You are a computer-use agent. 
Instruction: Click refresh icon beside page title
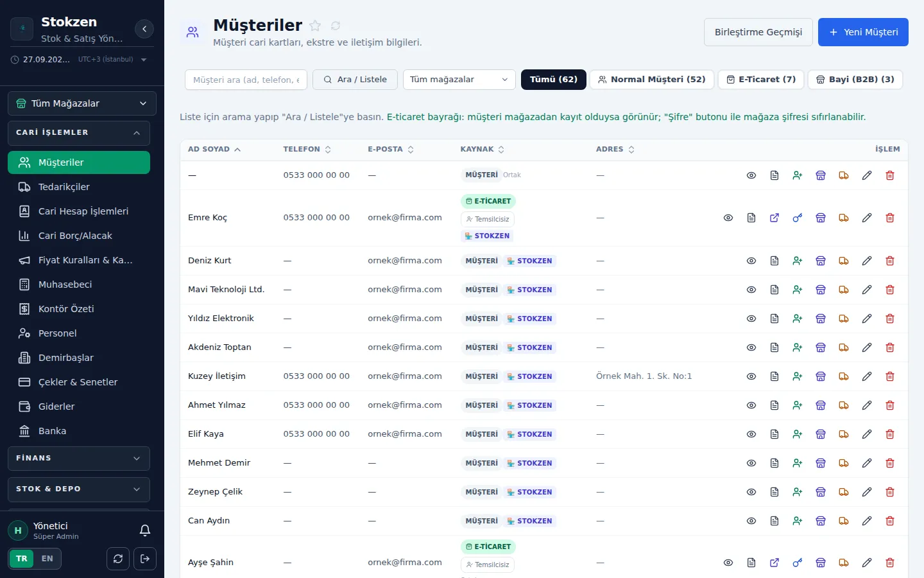336,26
